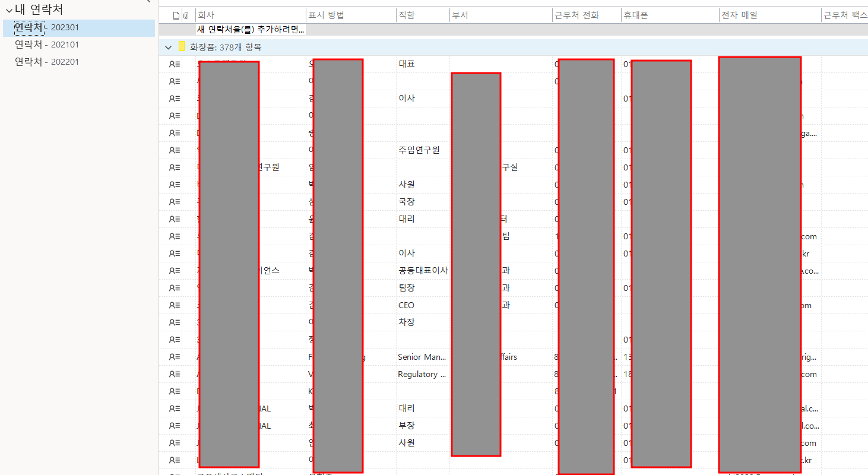This screenshot has width=868, height=475.
Task: Click the Senior Man... job title cell
Action: [422, 357]
